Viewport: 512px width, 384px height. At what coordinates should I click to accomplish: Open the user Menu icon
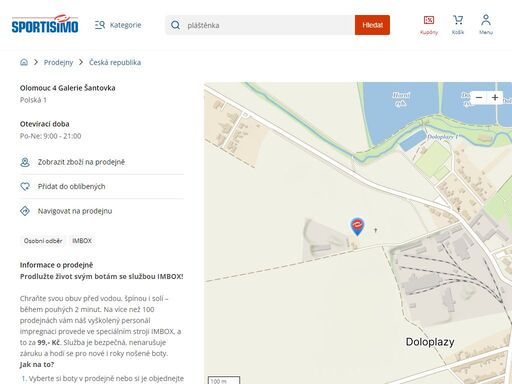(x=486, y=25)
